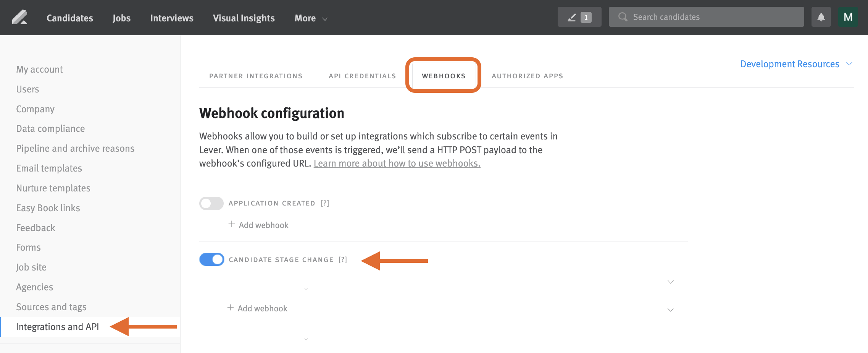Click the help icon beside Candidate Stage Change
The width and height of the screenshot is (868, 353).
(343, 259)
